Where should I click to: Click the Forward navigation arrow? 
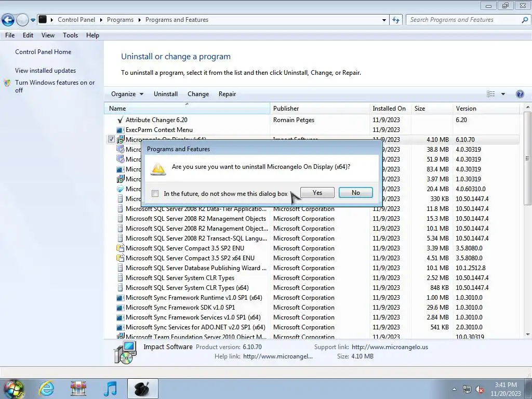coord(22,20)
